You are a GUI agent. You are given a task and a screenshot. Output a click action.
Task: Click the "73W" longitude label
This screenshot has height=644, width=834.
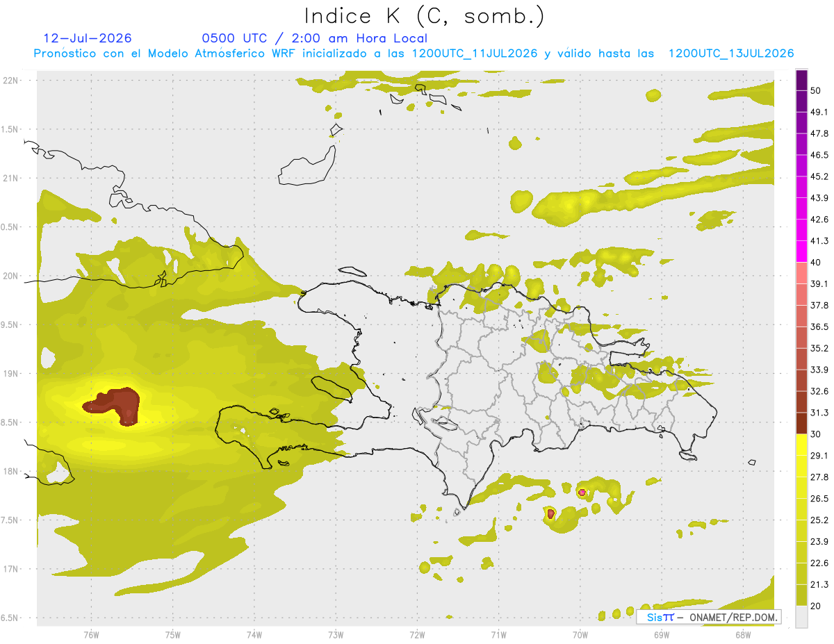click(336, 634)
